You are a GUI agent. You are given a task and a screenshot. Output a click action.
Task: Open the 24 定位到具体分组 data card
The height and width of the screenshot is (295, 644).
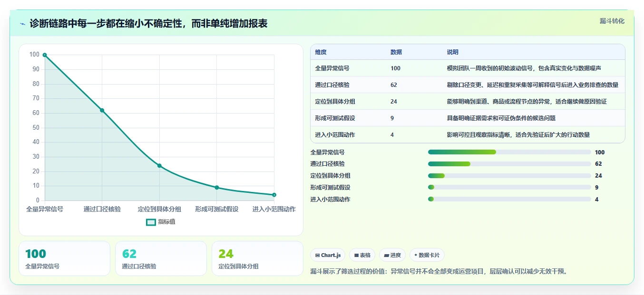pyautogui.click(x=257, y=258)
